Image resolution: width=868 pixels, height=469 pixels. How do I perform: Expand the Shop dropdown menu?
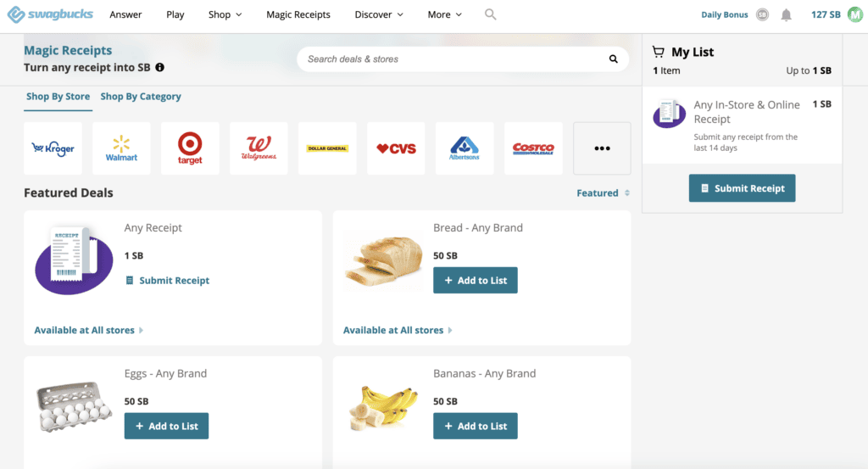[x=225, y=14]
